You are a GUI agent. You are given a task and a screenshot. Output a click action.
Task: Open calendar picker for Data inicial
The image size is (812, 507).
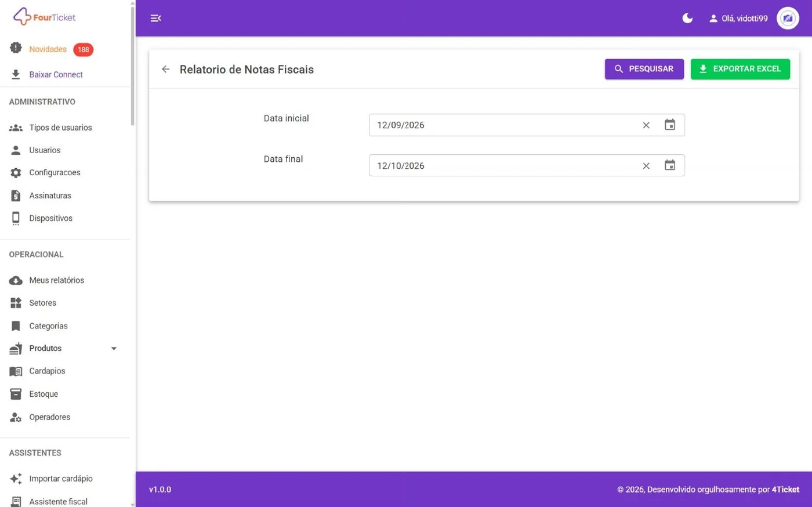click(x=670, y=125)
